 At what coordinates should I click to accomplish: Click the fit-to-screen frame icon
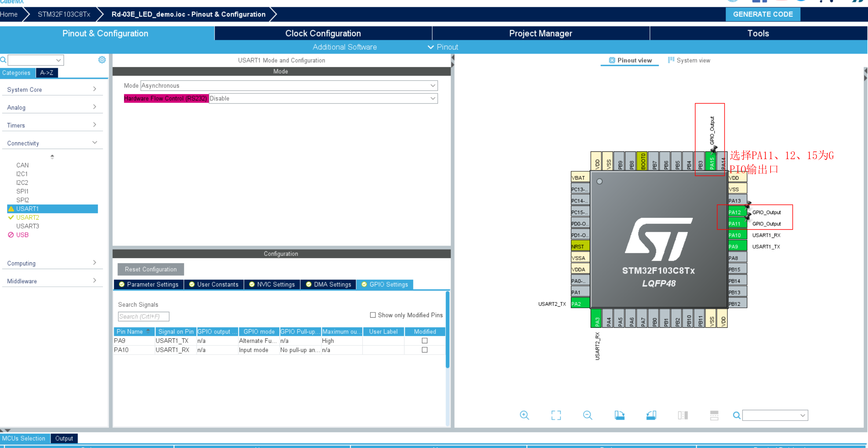tap(556, 415)
